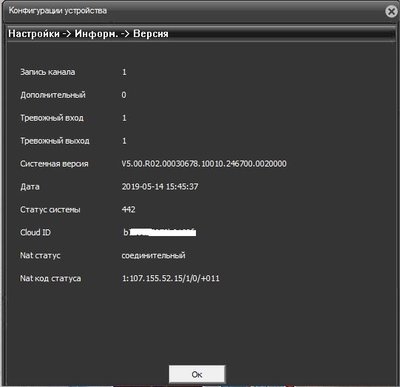Click the Nat код статуса IP value
The width and height of the screenshot is (400, 387).
pyautogui.click(x=171, y=278)
